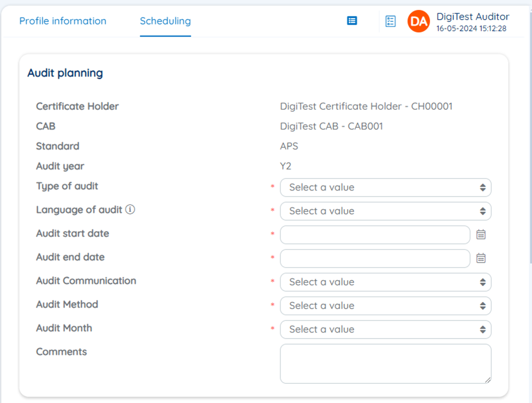Click the Comments text area

tap(386, 362)
